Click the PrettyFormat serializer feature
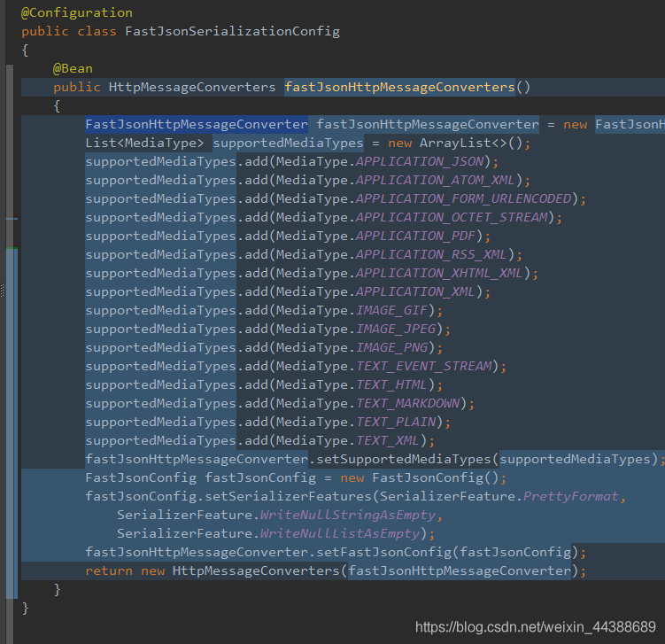This screenshot has width=665, height=644. coord(571,497)
